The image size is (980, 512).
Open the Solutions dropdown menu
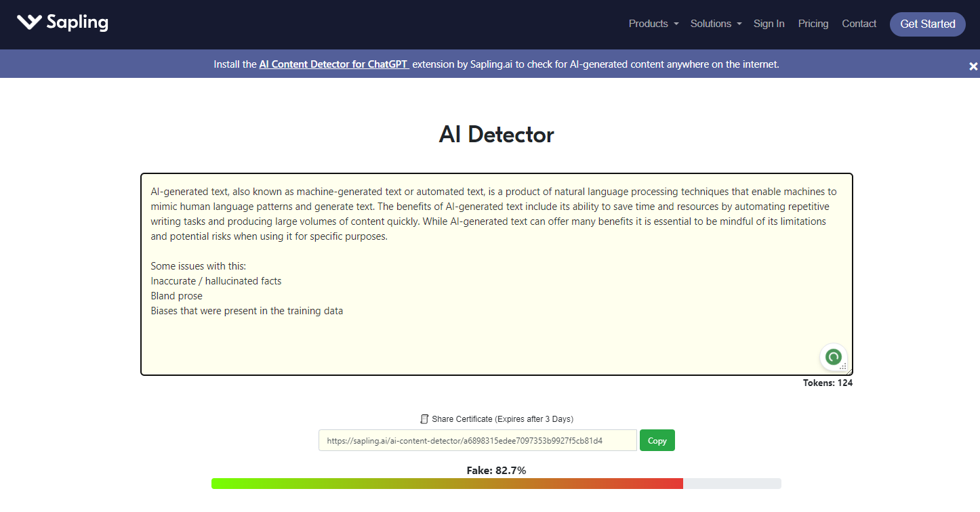pyautogui.click(x=716, y=24)
